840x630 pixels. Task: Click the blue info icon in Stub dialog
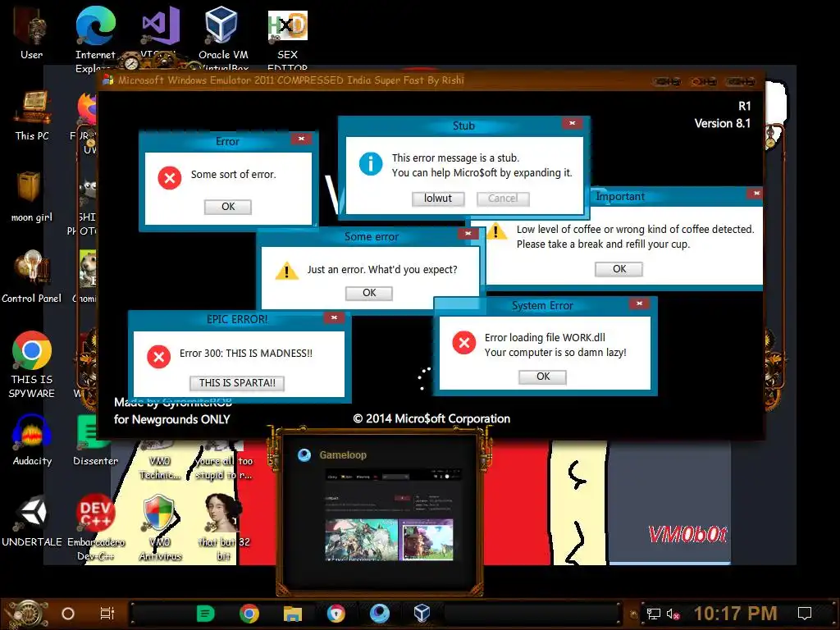tap(371, 163)
